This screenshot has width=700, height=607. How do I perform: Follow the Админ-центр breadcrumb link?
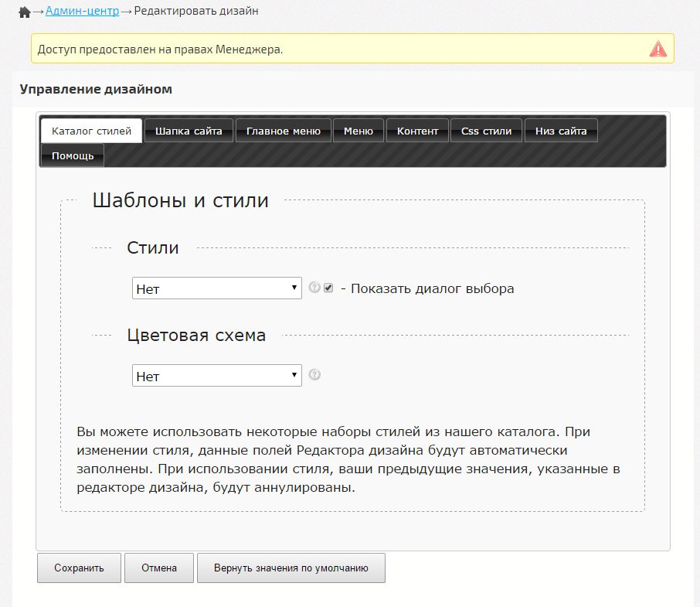click(83, 12)
